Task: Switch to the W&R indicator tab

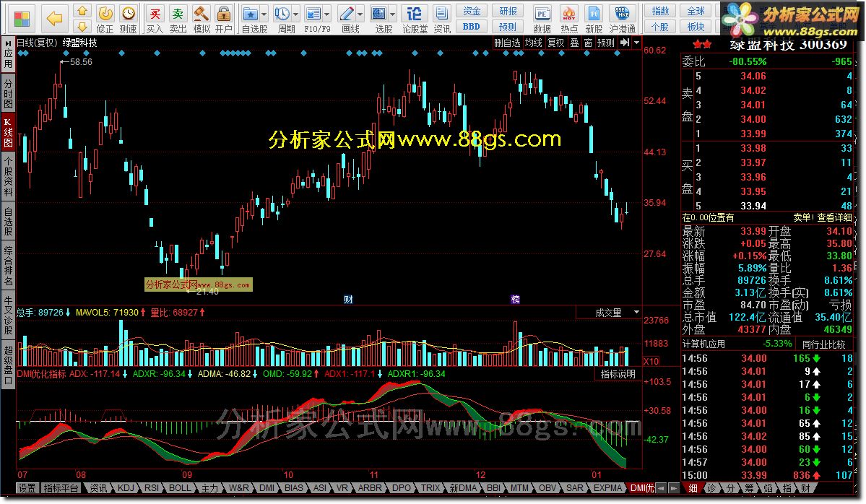Action: [x=238, y=488]
